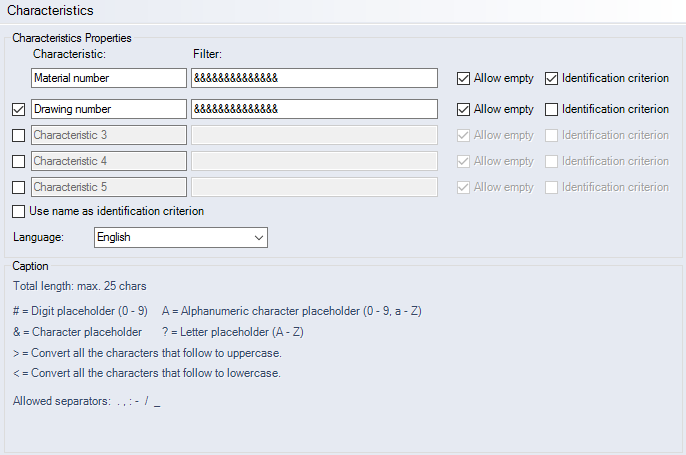Toggle Allow empty for Material number

click(x=464, y=78)
